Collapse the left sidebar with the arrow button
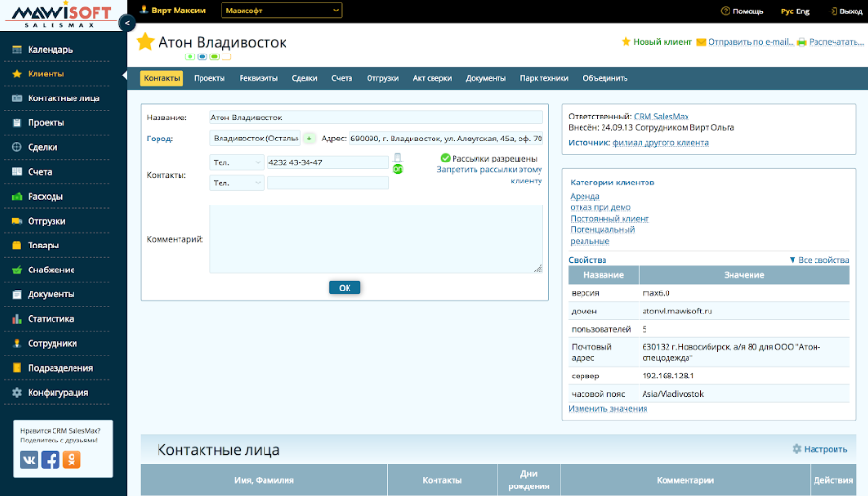The image size is (868, 496). click(x=127, y=23)
